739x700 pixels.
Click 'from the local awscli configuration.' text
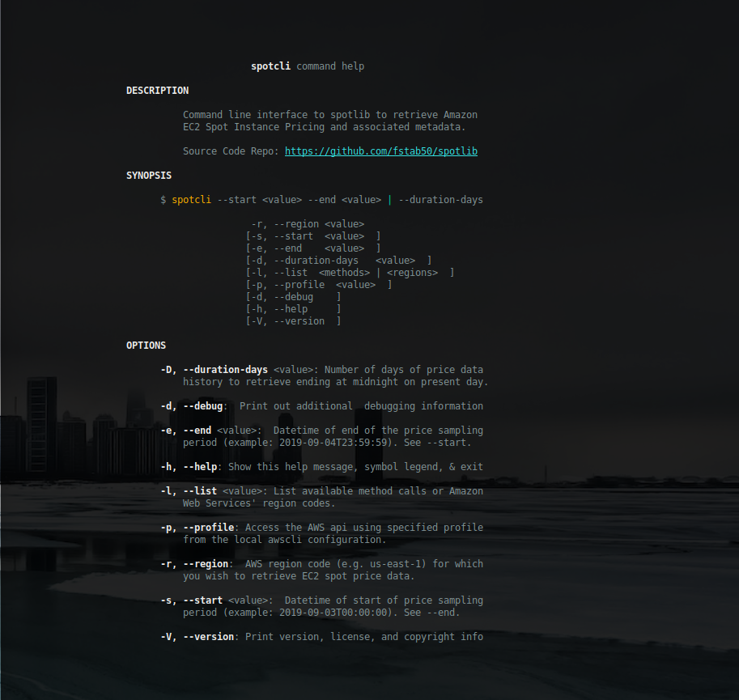pos(285,540)
